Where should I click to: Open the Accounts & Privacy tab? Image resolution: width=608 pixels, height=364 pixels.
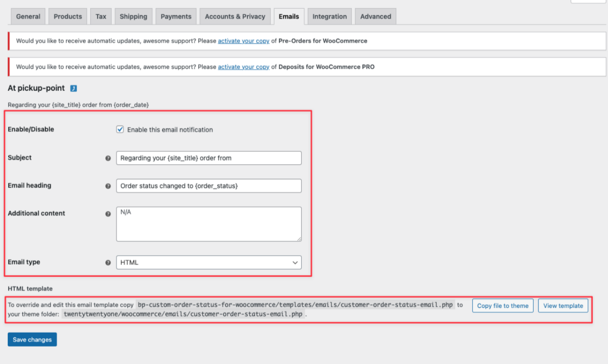[235, 17]
